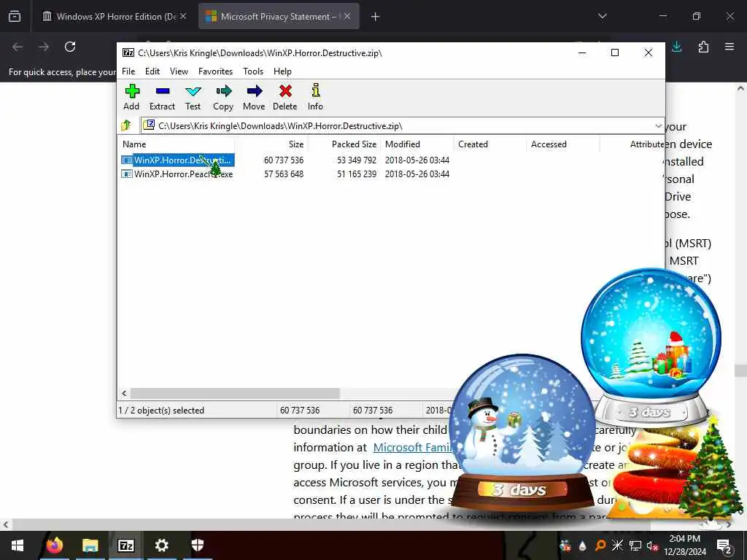747x560 pixels.
Task: Open the Edit menu
Action: tap(152, 71)
